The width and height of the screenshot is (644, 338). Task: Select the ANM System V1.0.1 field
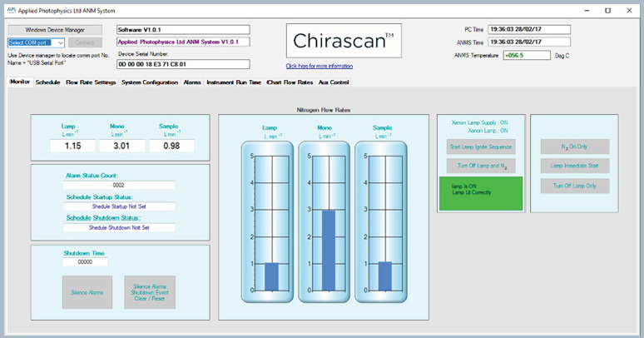[x=183, y=42]
